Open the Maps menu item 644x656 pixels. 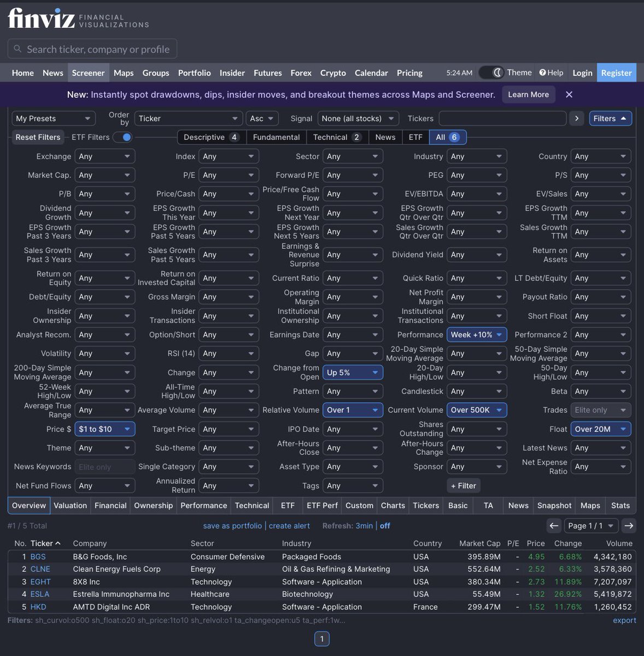pyautogui.click(x=124, y=73)
